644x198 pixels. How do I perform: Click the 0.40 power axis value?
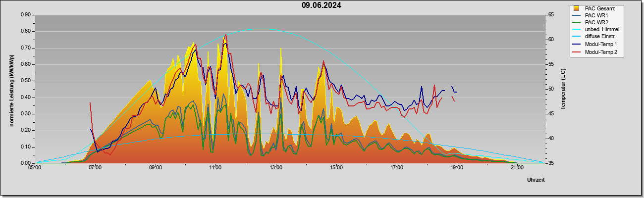[25, 98]
